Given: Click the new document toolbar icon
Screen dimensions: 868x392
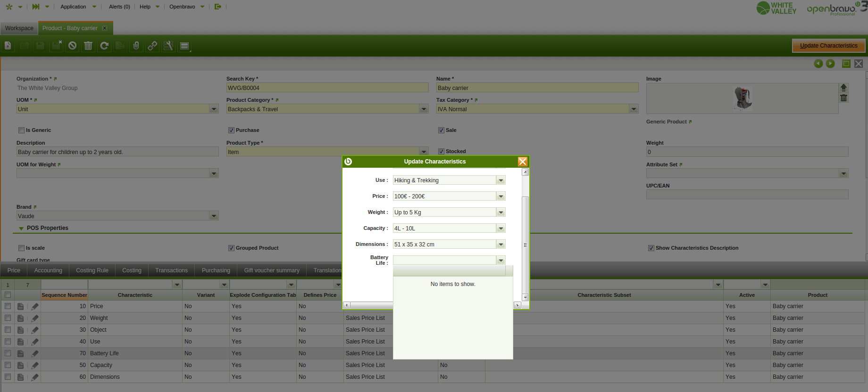Looking at the screenshot, I should coord(8,46).
